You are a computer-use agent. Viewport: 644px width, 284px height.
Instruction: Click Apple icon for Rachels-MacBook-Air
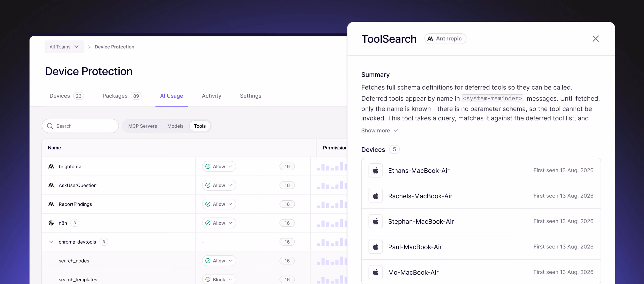[x=375, y=196]
